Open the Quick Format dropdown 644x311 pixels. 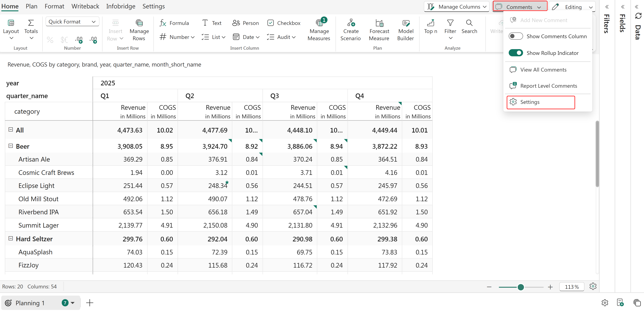72,22
